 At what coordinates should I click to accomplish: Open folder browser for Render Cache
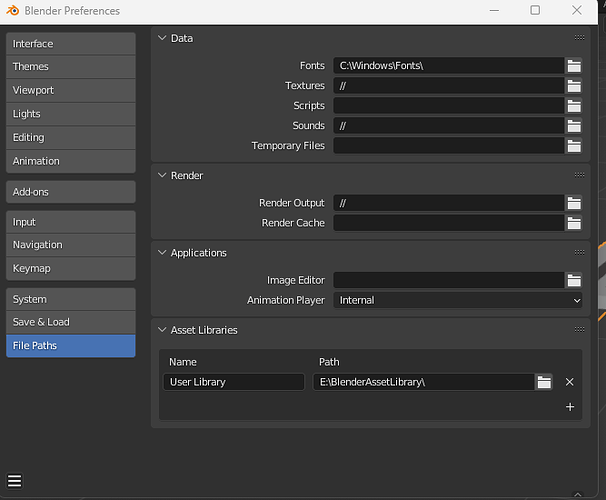(574, 223)
